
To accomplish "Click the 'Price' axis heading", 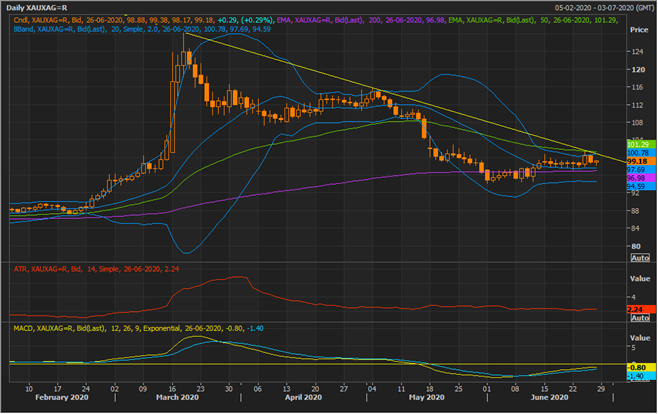I will (639, 30).
